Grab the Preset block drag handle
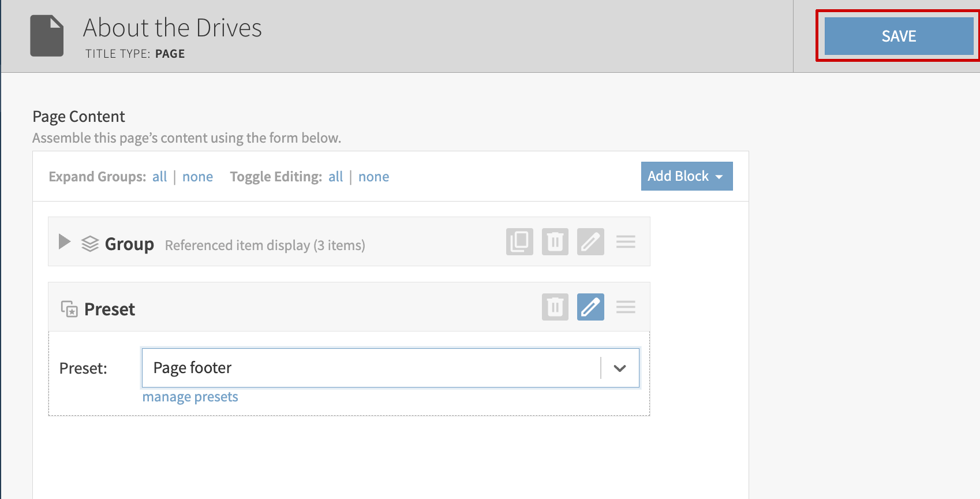 626,307
